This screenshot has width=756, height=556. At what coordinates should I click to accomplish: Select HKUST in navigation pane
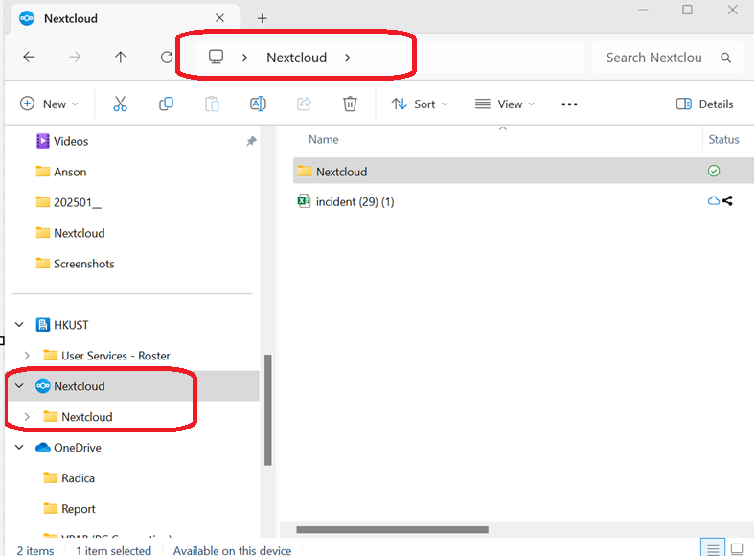[62, 325]
